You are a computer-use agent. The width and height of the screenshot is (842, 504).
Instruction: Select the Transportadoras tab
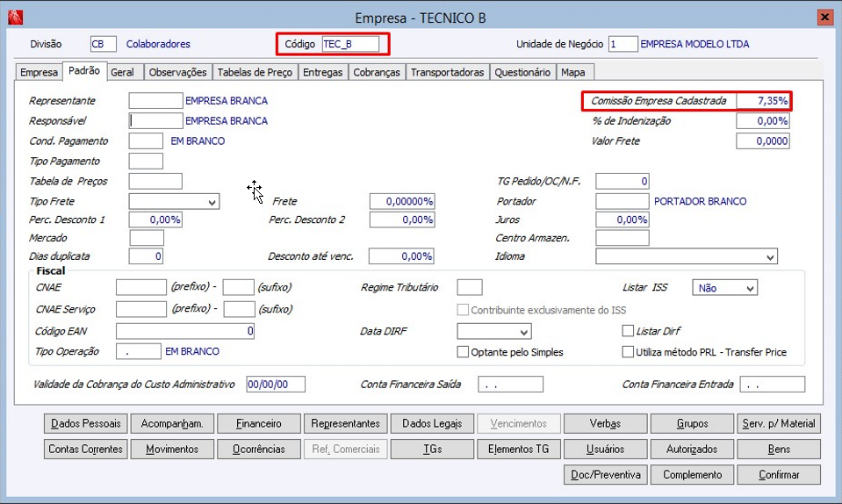pos(447,72)
